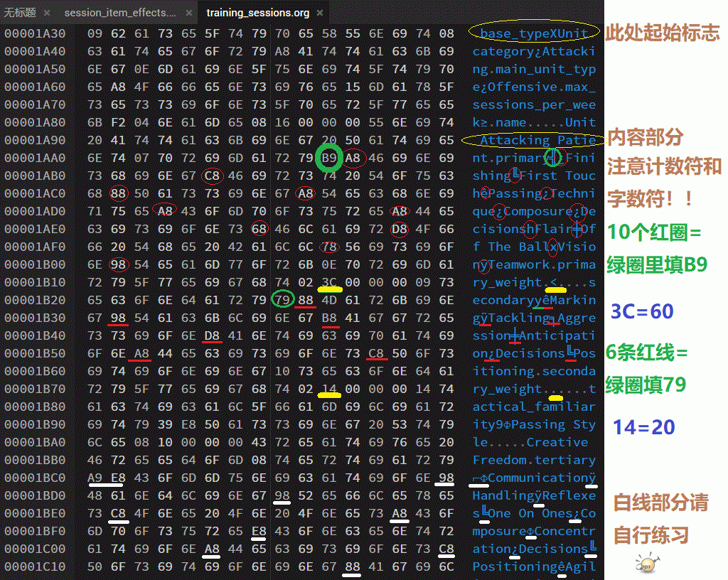
Task: Click the 'Freedom.tertiary' decoded text
Action: tap(534, 460)
